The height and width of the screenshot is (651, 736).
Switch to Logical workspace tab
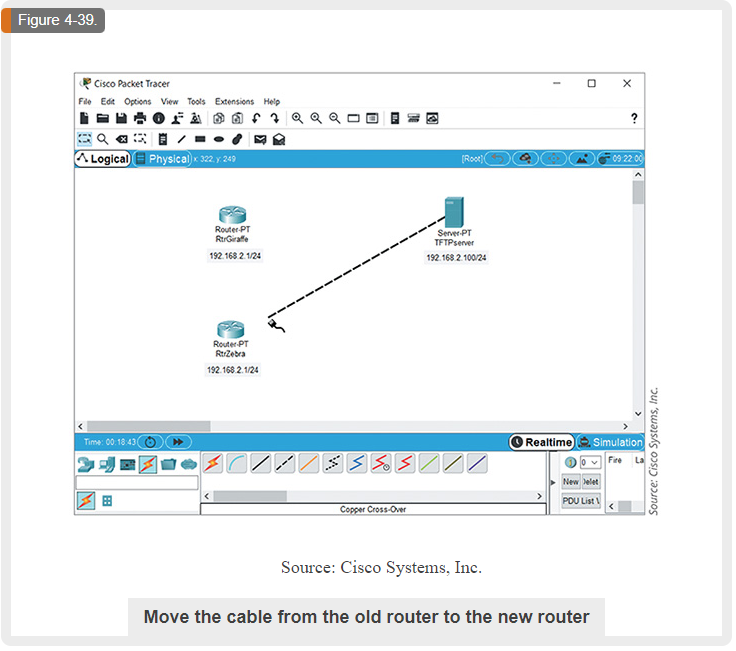pyautogui.click(x=103, y=159)
